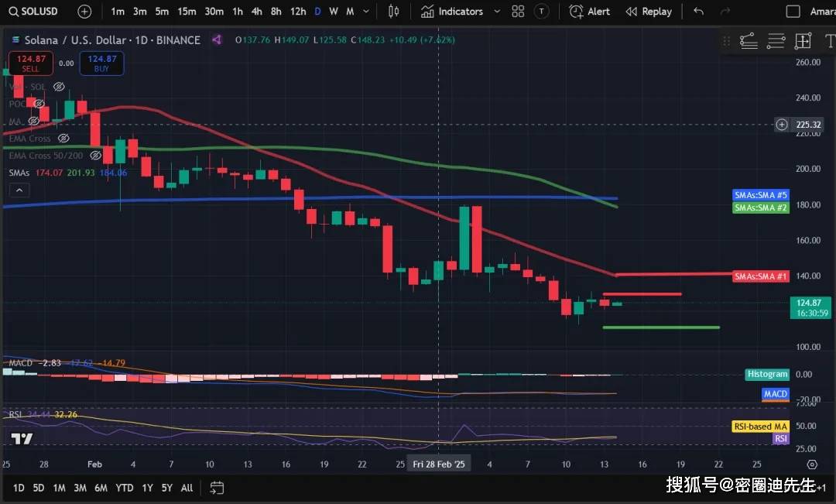Collapse the SMAs legend with its chevron
The image size is (836, 504).
[x=19, y=190]
